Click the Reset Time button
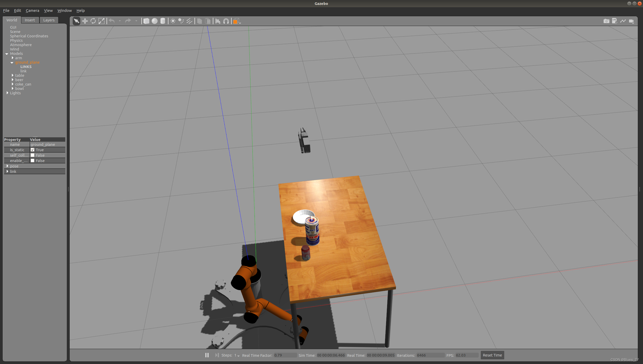 492,355
